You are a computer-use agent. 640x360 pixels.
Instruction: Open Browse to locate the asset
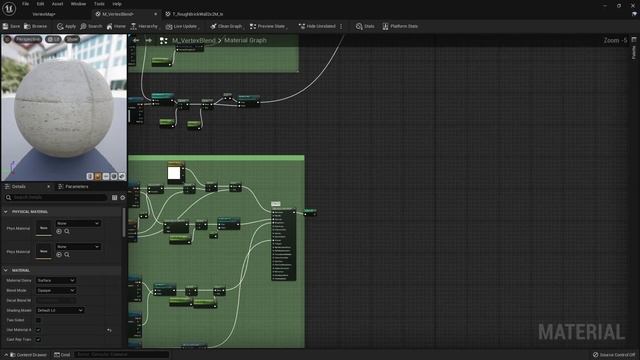coord(36,26)
